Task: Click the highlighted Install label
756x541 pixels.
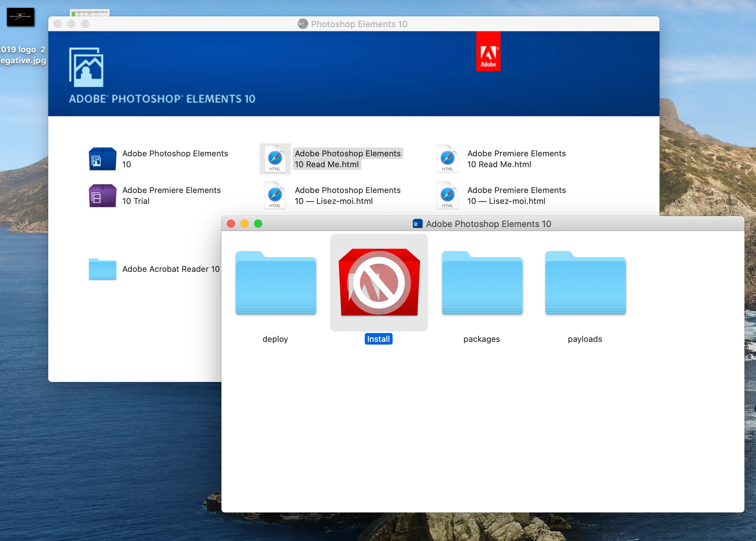Action: (x=378, y=339)
